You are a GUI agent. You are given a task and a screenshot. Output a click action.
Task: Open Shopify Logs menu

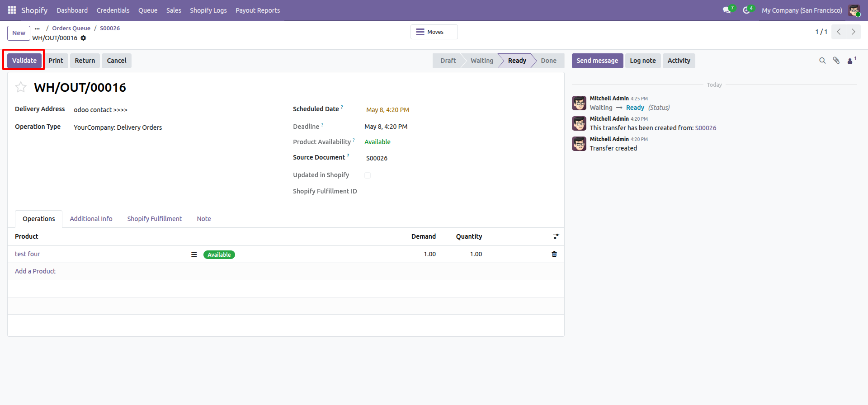point(208,10)
